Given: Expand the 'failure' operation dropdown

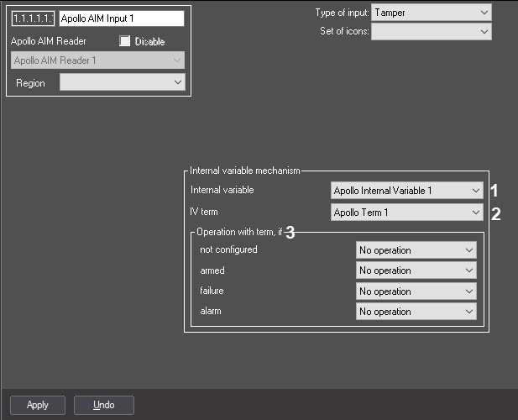Looking at the screenshot, I should click(416, 291).
